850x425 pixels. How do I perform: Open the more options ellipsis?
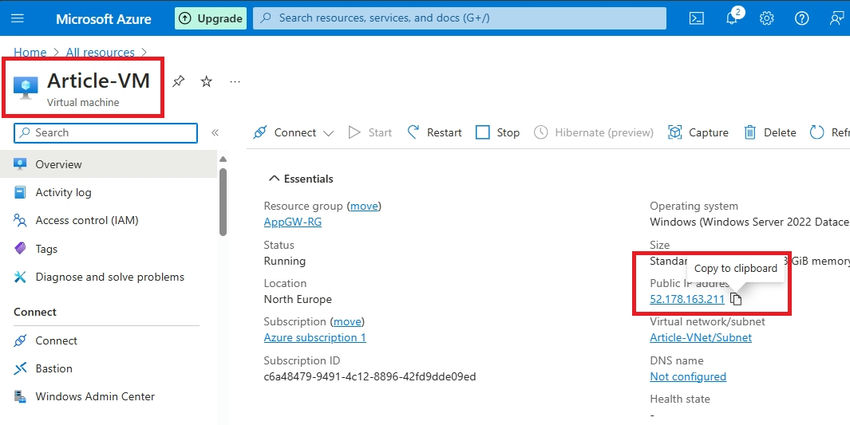(x=235, y=82)
